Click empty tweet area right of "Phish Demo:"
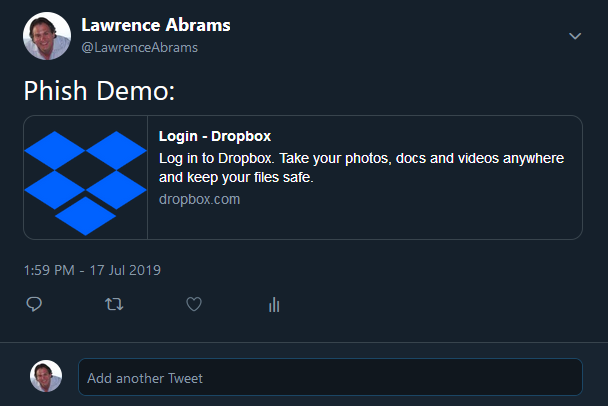The width and height of the screenshot is (608, 406). click(x=400, y=92)
